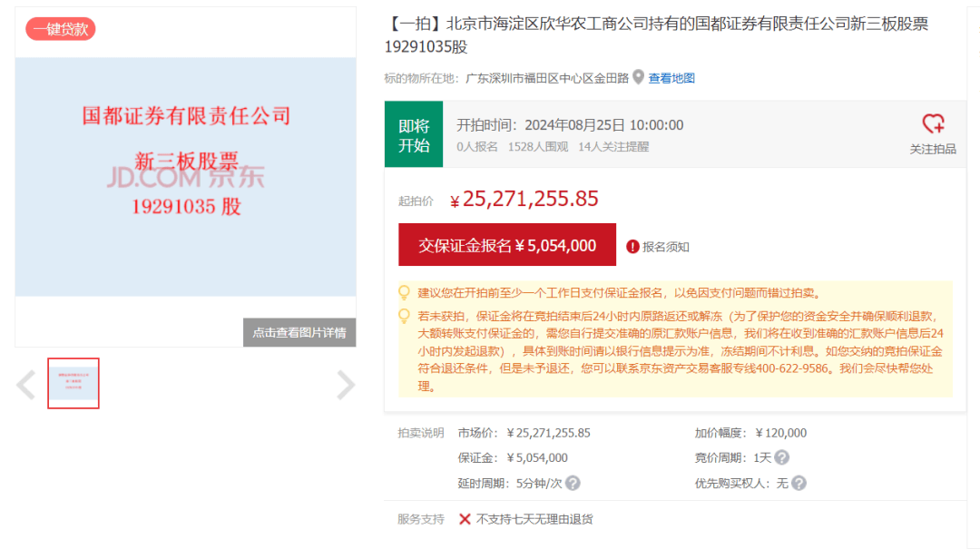980x549 pixels.
Task: Click help icon next to 竞价周期
Action: pos(781,457)
